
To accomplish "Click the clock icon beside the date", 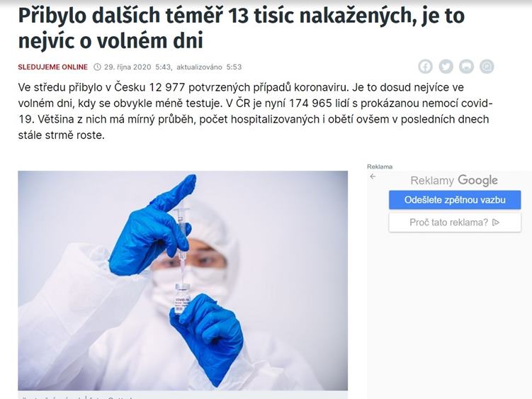I will [97, 67].
